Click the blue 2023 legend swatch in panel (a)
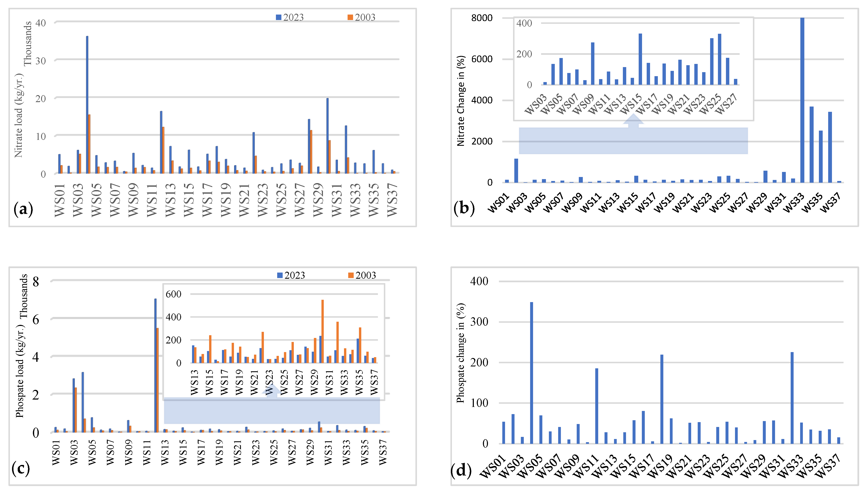 coord(278,17)
